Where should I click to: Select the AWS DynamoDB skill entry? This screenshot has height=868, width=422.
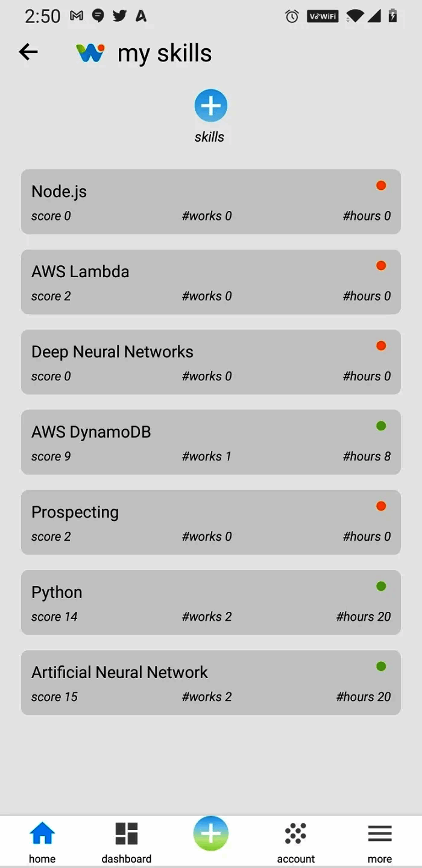coord(210,442)
